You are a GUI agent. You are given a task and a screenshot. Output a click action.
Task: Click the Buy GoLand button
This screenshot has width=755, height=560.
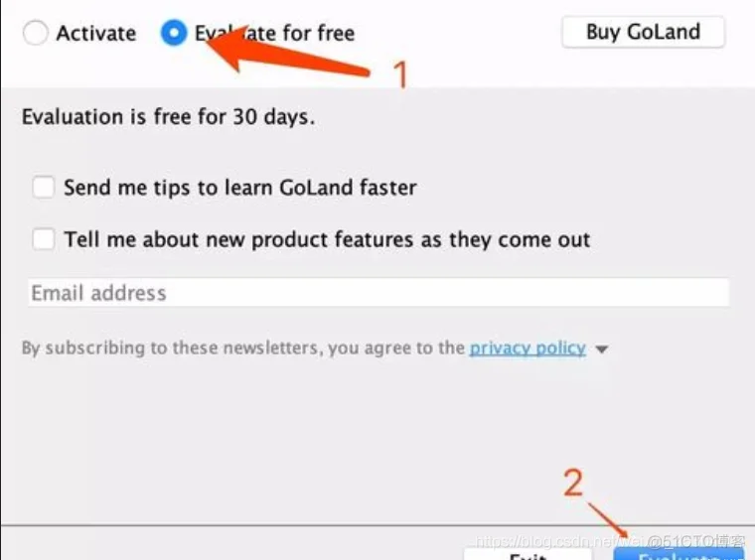pos(643,32)
